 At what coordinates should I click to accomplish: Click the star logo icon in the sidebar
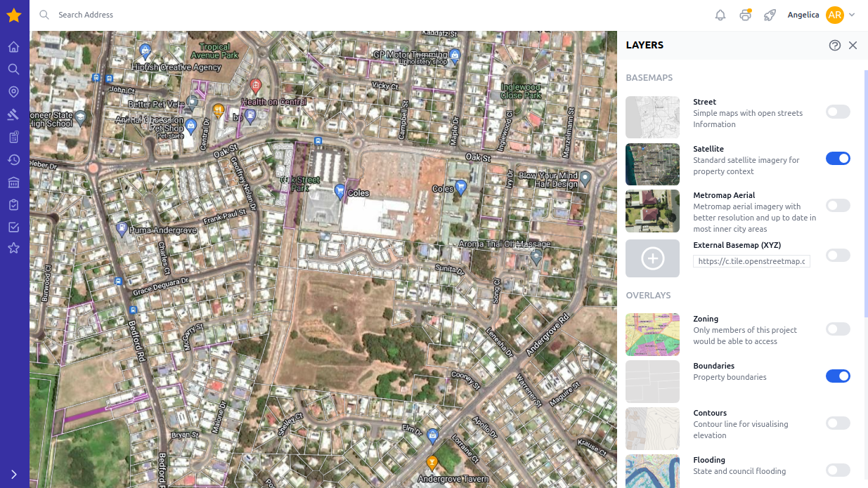[x=14, y=15]
